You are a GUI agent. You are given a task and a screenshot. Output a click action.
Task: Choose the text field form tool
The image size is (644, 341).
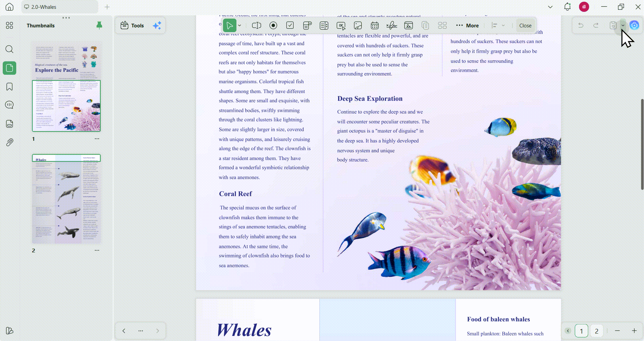(x=257, y=25)
